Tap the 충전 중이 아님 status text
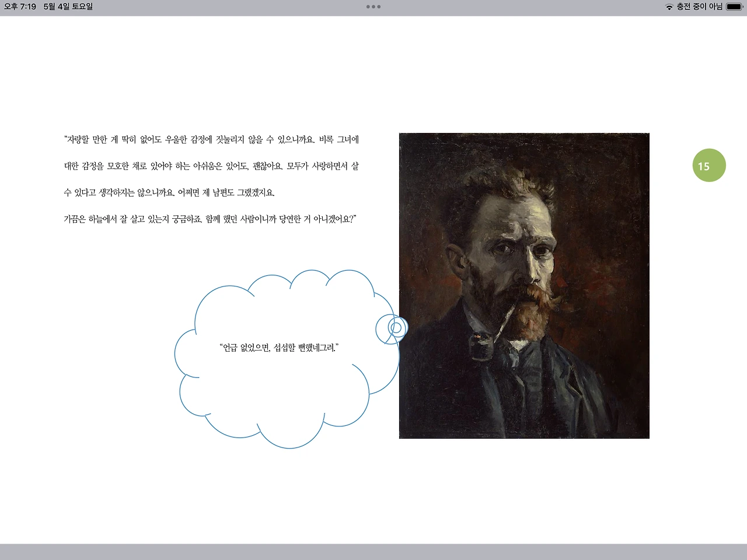747x560 pixels. pyautogui.click(x=699, y=7)
